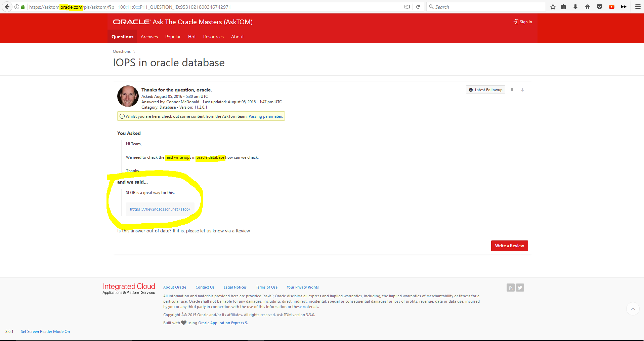Go to home page via house icon
Viewport: 644px width, 341px height.
(x=588, y=7)
